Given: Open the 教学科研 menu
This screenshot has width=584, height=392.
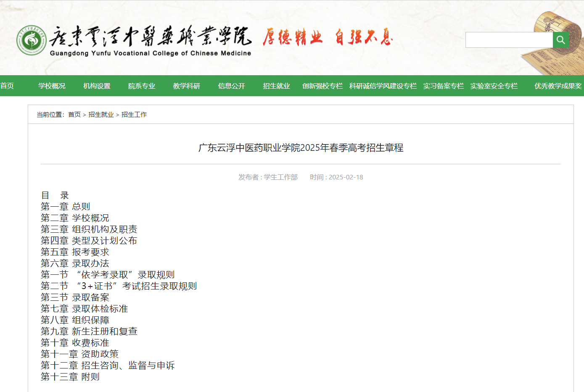Looking at the screenshot, I should 186,86.
